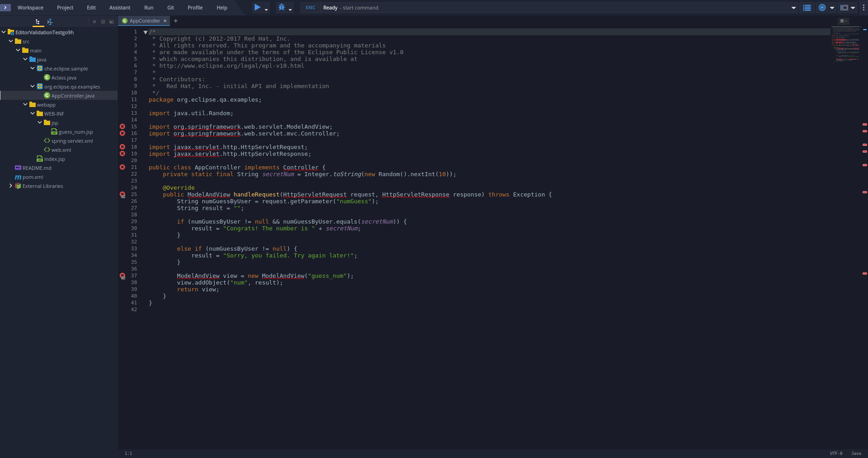This screenshot has height=458, width=868.
Task: Select the project explorer tree icon
Action: (38, 22)
